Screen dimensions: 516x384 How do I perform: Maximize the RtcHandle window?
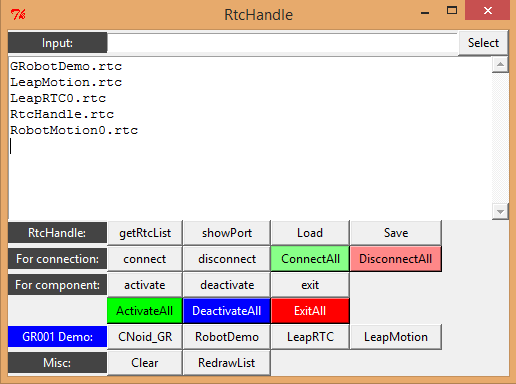(x=452, y=11)
